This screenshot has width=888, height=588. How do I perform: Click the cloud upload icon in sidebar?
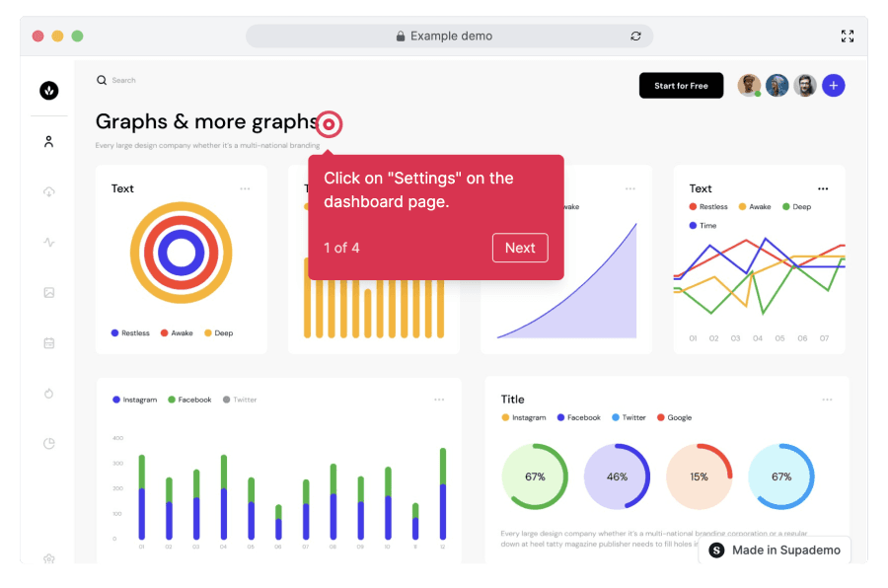click(x=49, y=191)
